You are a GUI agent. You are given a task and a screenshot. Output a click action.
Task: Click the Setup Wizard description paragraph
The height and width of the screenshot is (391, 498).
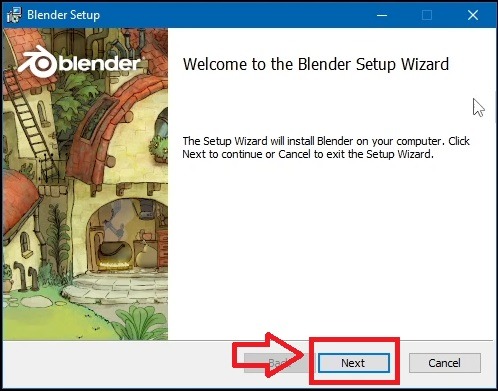tap(326, 148)
